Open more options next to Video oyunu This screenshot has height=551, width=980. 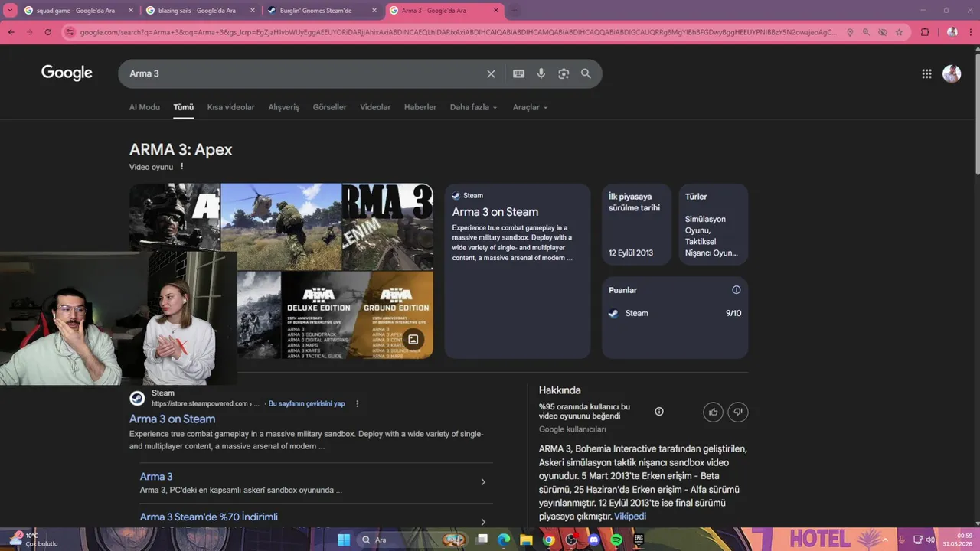181,167
